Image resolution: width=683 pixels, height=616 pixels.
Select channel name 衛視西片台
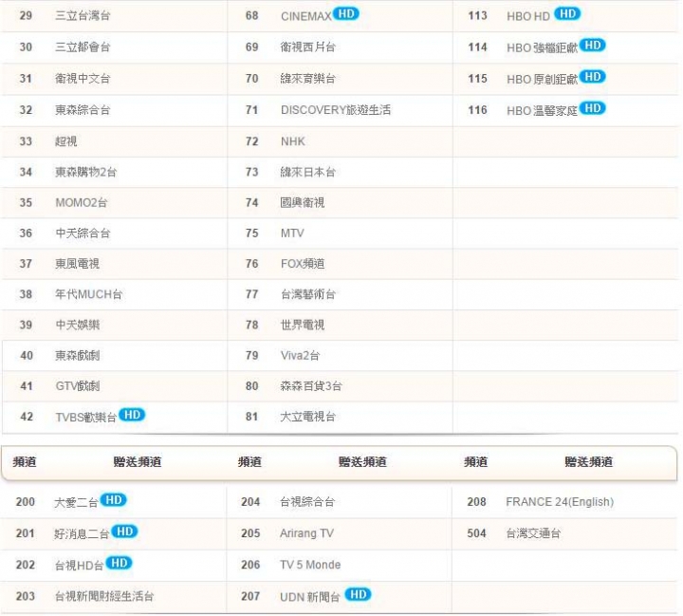[308, 47]
